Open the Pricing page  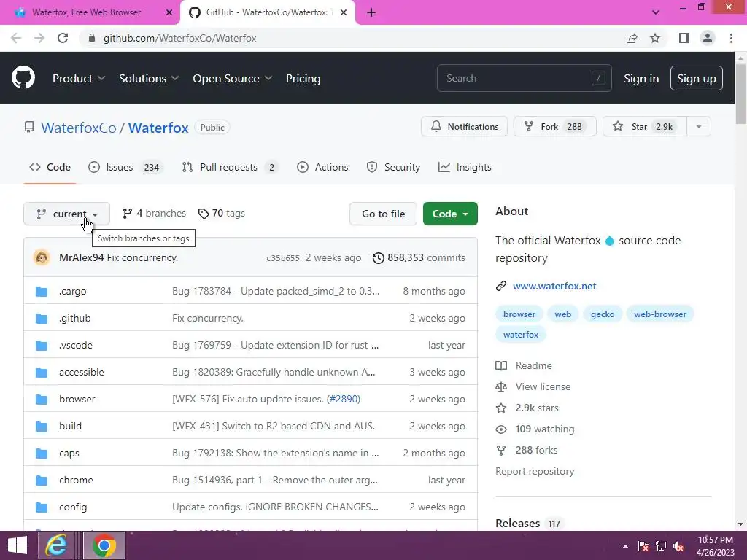(303, 78)
